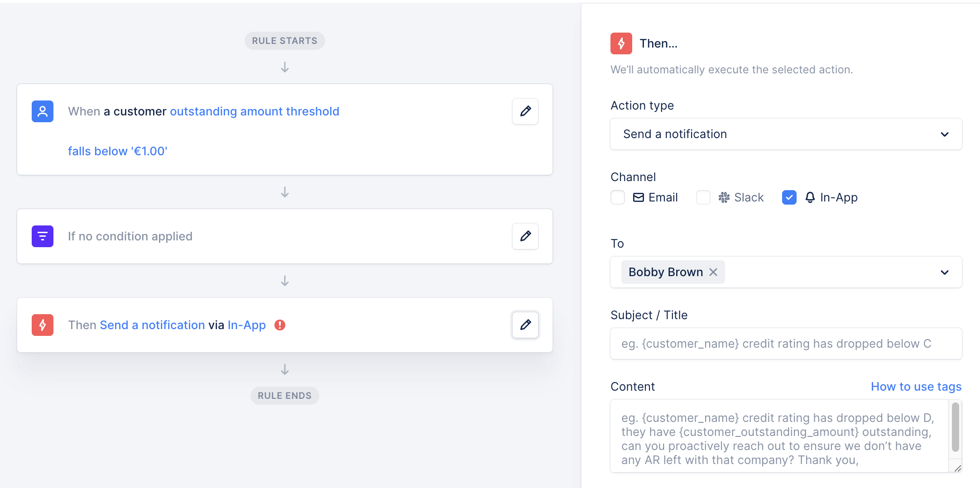The image size is (980, 488).
Task: Click the outstanding amount threshold link
Action: click(254, 111)
